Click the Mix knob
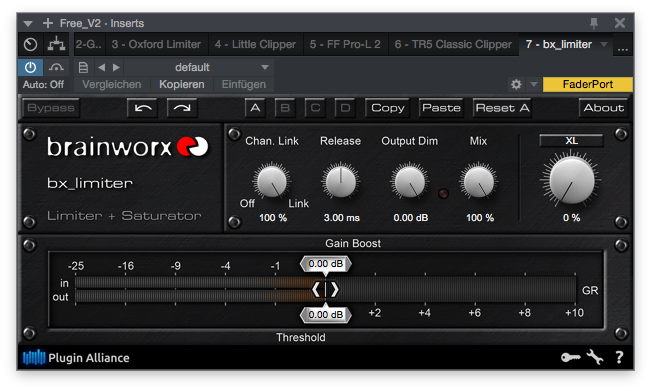651x391 pixels. [479, 181]
